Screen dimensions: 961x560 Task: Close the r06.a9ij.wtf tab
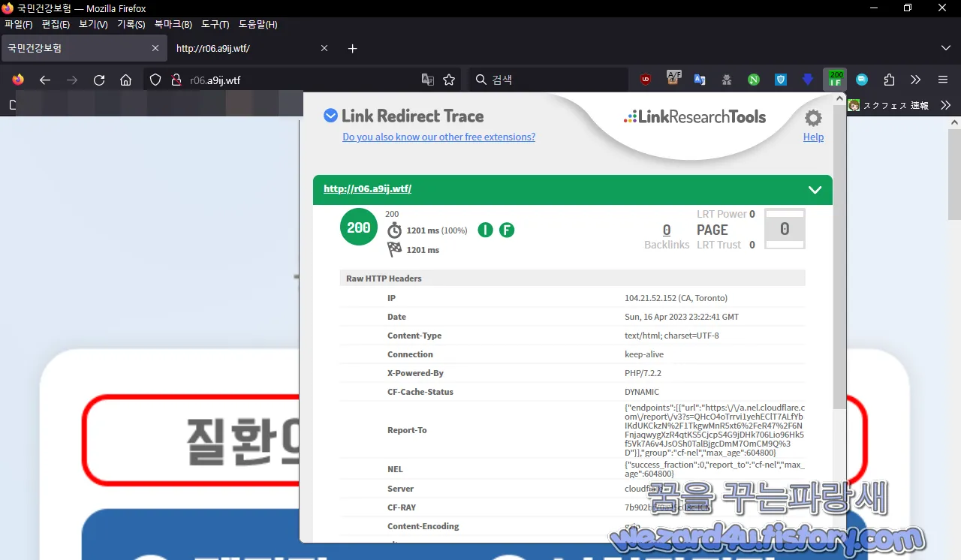pyautogui.click(x=324, y=48)
